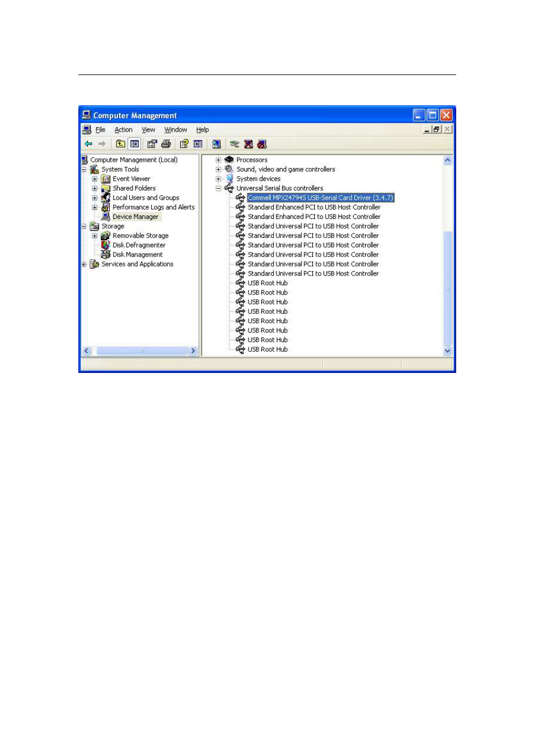Open the View menu

(x=148, y=130)
